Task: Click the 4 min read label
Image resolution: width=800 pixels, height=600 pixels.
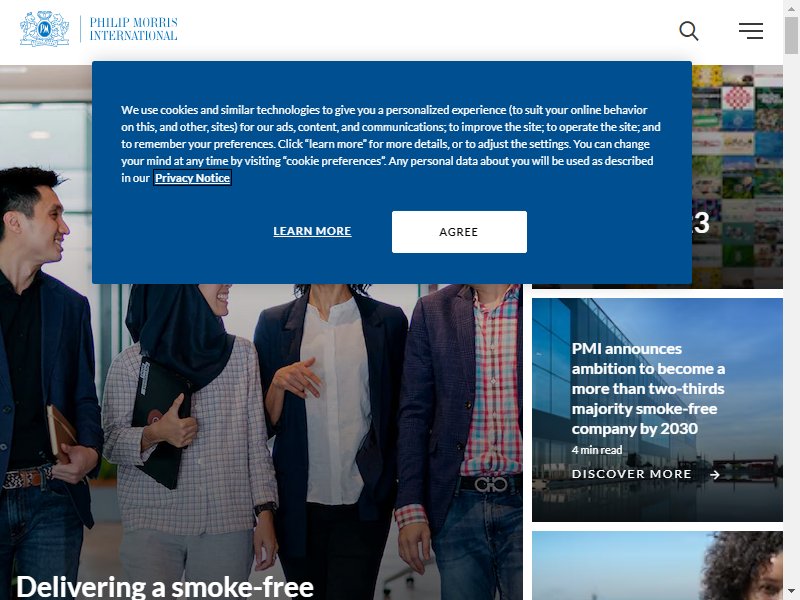Action: 597,450
